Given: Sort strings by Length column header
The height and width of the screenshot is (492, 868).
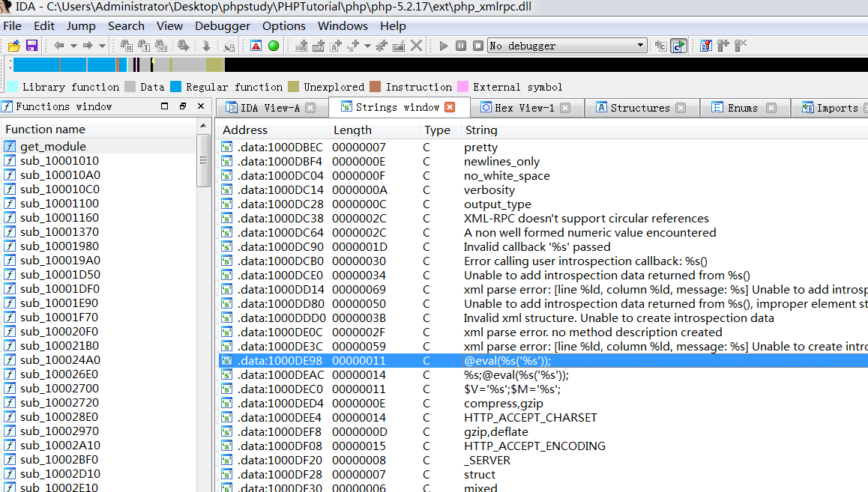Looking at the screenshot, I should click(x=374, y=130).
